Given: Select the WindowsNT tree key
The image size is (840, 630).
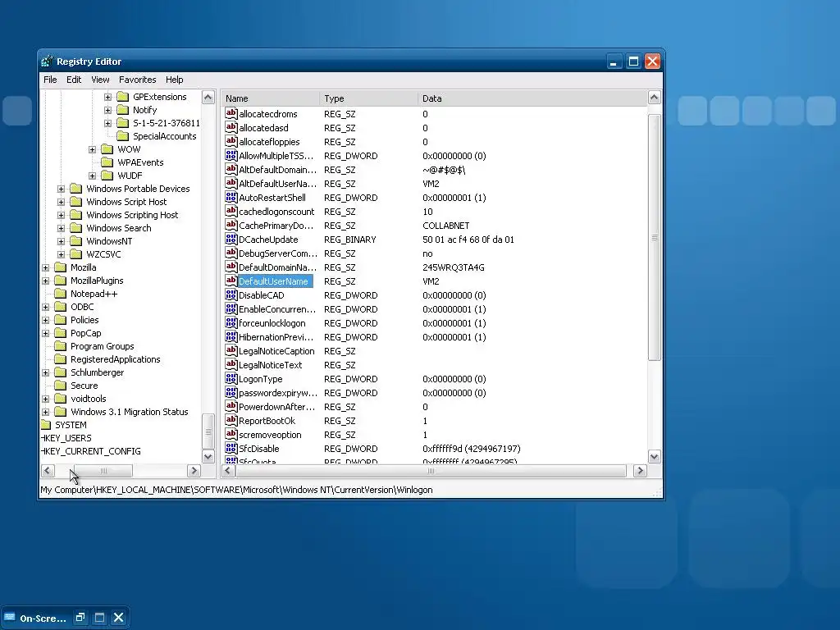Looking at the screenshot, I should tap(109, 241).
